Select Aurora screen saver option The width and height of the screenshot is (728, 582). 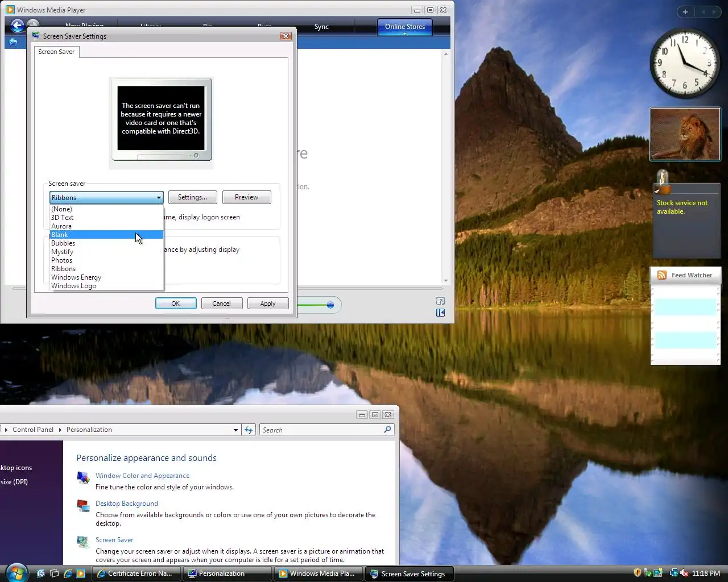coord(106,226)
